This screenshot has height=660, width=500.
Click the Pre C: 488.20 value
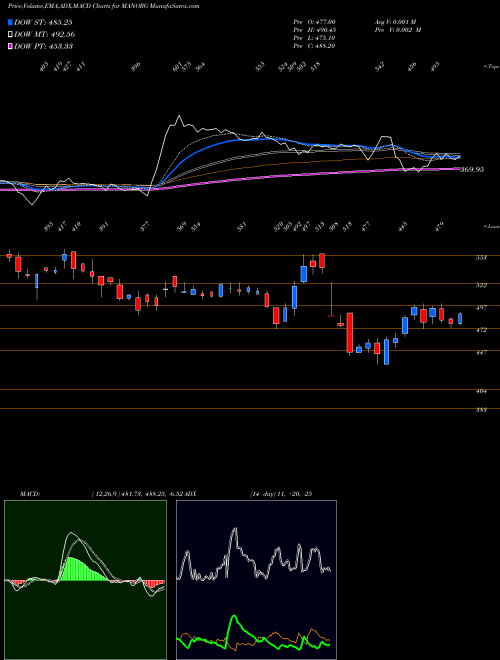coord(314,46)
